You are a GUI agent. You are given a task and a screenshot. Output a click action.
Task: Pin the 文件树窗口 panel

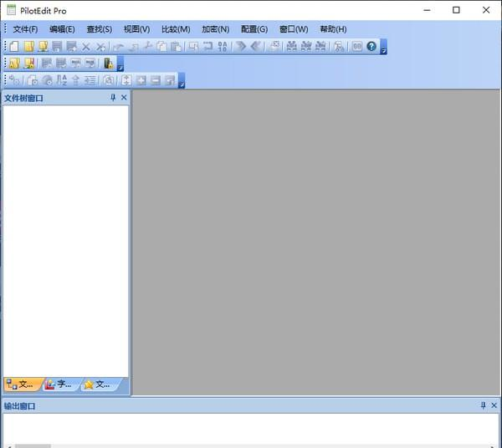pos(113,98)
